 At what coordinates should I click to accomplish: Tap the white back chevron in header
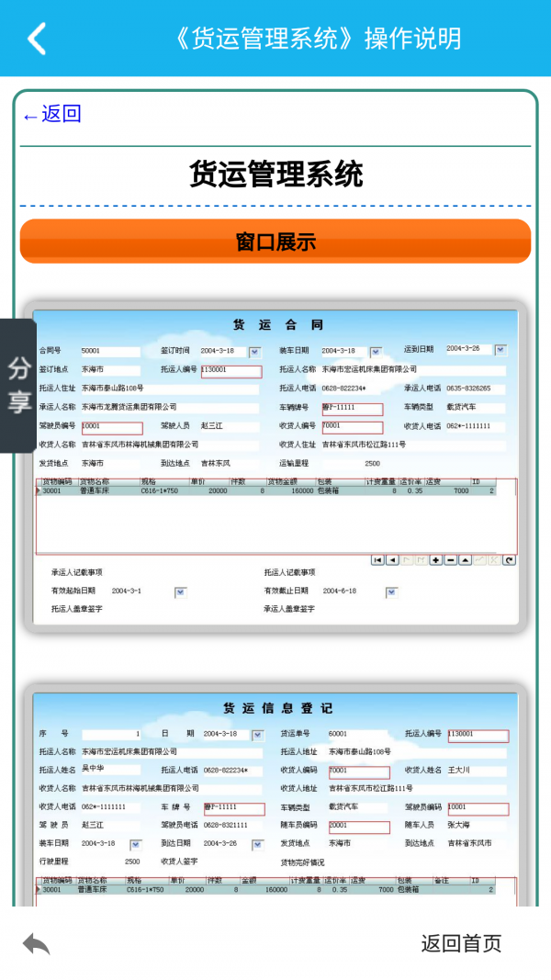tap(37, 39)
